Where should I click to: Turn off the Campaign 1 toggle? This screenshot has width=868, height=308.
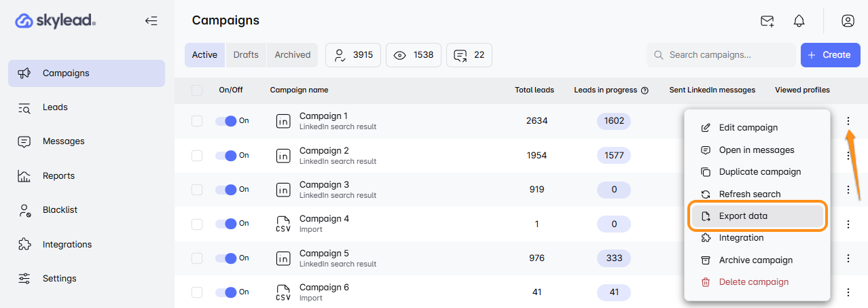click(x=226, y=121)
